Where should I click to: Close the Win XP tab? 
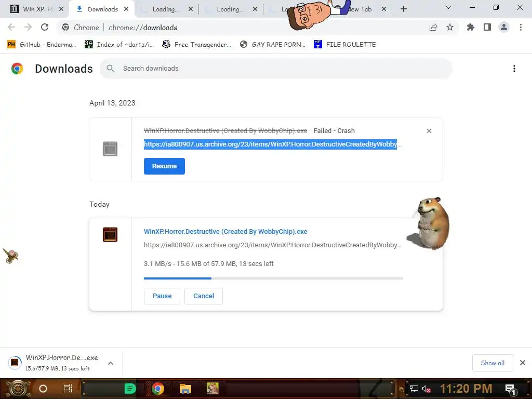[x=61, y=9]
